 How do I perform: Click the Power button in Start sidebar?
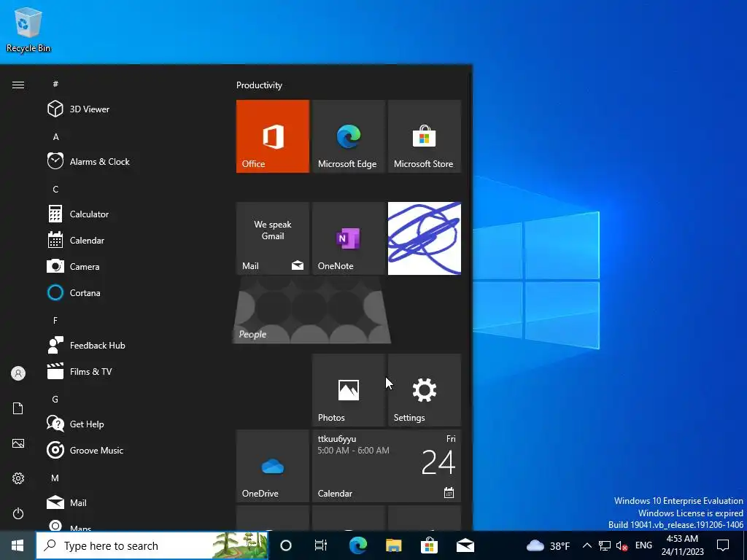coord(18,513)
